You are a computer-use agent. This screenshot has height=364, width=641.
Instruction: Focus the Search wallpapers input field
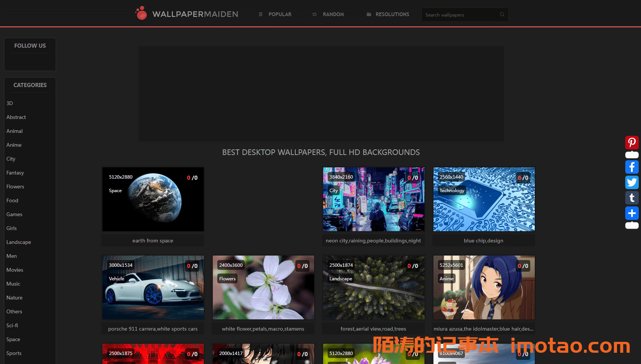460,15
